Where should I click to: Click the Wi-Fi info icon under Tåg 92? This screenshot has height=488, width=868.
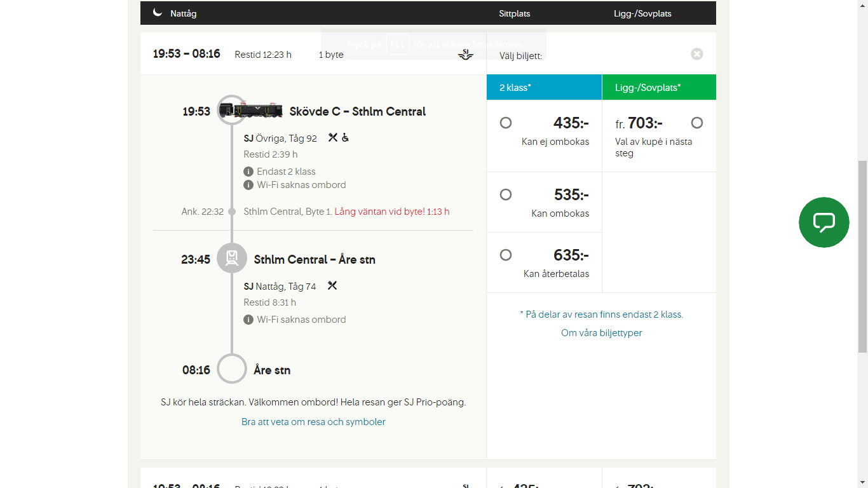click(x=248, y=185)
